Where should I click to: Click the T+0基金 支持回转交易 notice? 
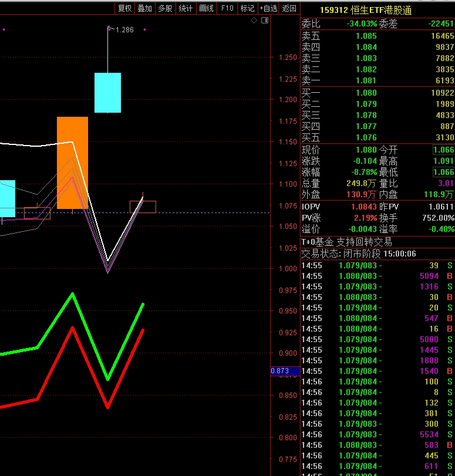point(346,242)
